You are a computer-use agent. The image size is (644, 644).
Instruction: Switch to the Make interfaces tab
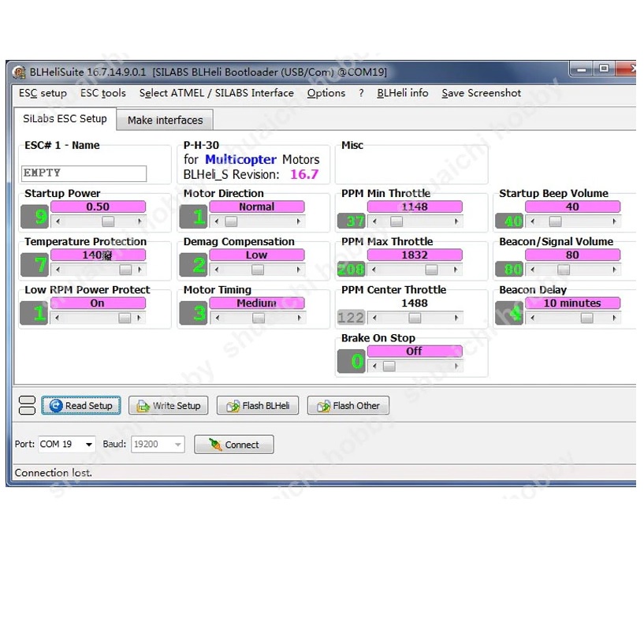coord(165,120)
